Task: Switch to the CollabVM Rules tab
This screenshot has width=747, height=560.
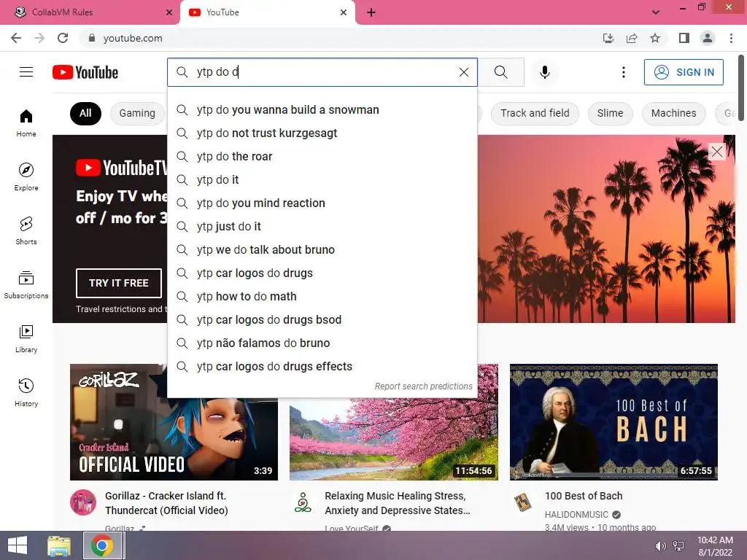Action: [90, 12]
